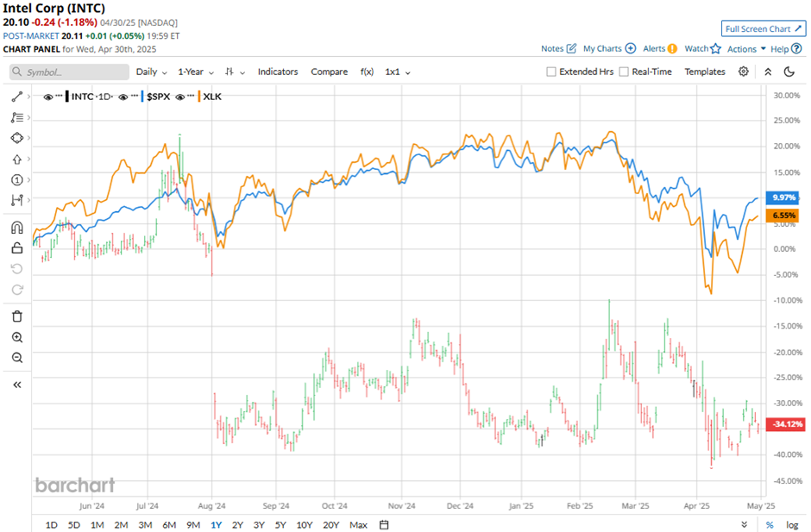Screen dimensions: 811x532
Task: Click the blue $SPX series color bar
Action: point(141,97)
